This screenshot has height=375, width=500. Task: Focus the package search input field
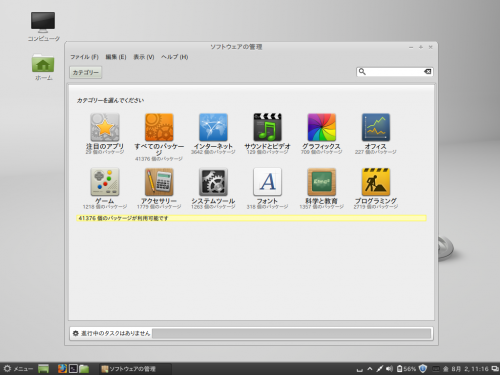[395, 72]
